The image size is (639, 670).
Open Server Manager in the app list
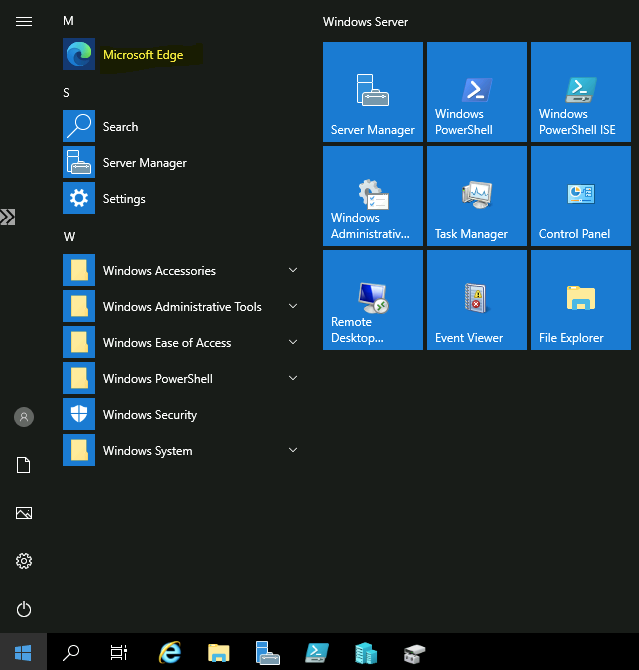tap(183, 162)
